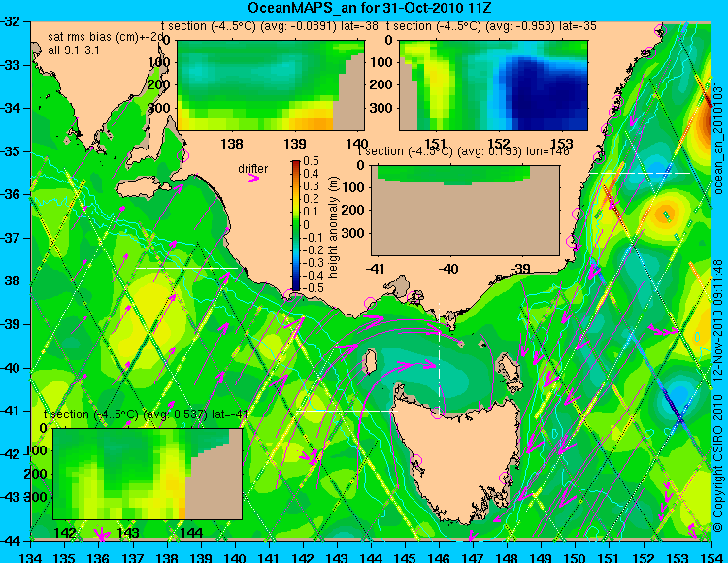728x563 pixels.
Task: Click the 149 longitude axis label
Action: 541,556
